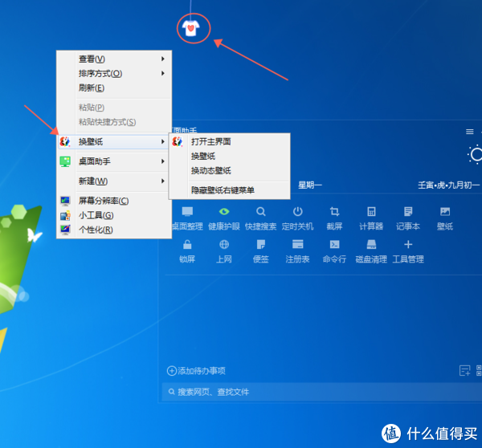Click 添加待办事项 add todo link
482x448 pixels.
point(196,371)
